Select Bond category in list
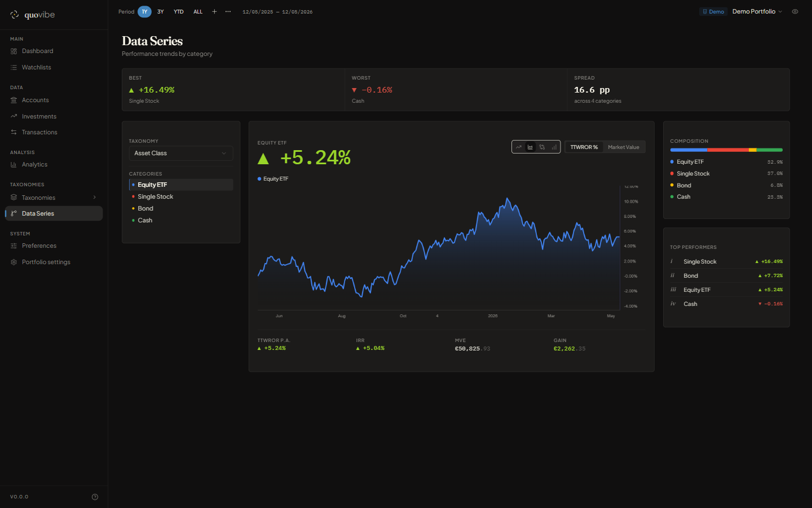The width and height of the screenshot is (812, 508). click(x=181, y=208)
